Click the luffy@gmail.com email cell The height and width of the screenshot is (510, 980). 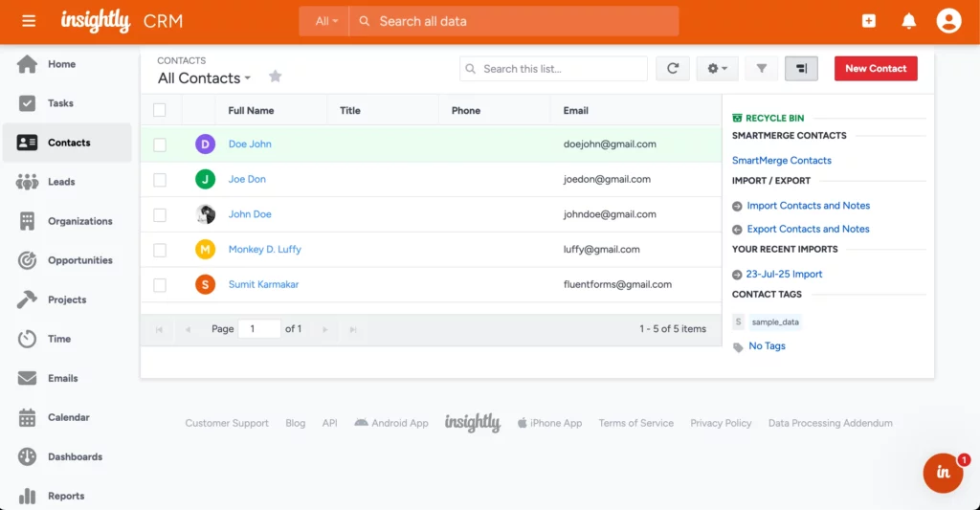tap(601, 250)
